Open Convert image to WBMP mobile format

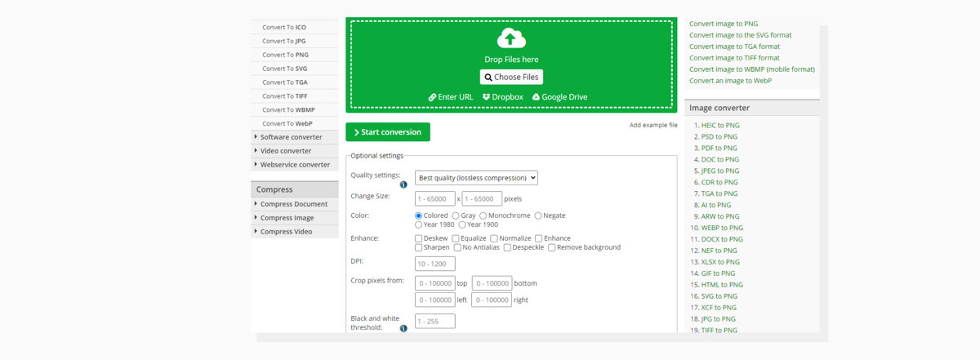[x=752, y=69]
